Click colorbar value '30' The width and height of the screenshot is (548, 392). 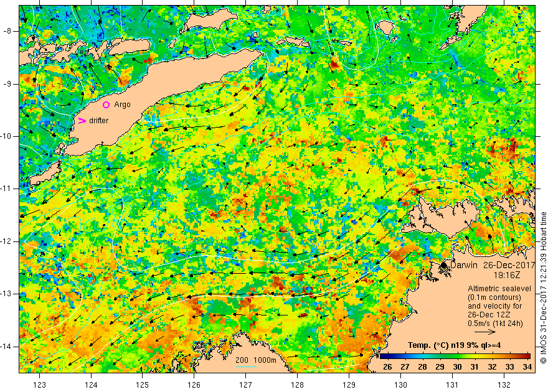point(457,367)
